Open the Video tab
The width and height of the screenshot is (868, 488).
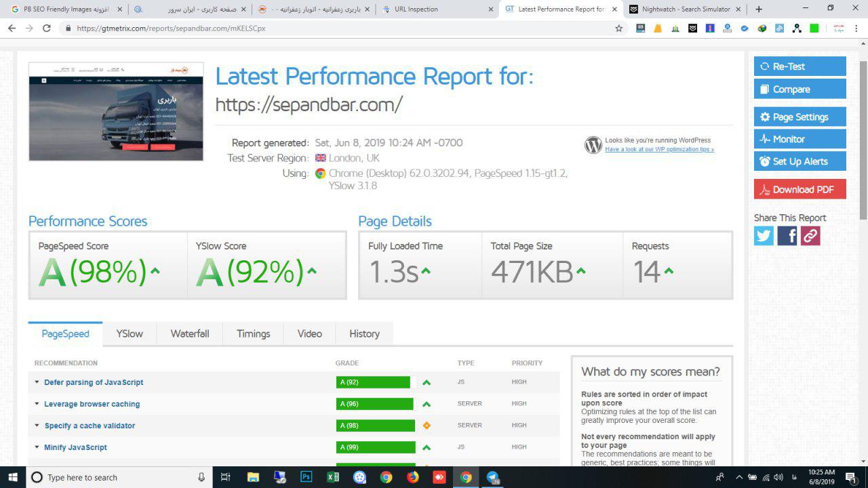click(310, 333)
